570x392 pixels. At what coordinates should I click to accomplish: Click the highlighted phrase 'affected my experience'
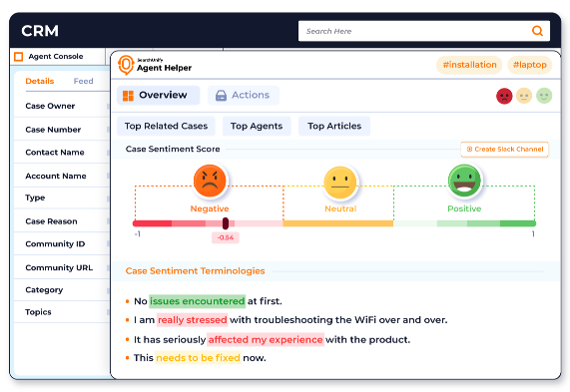coord(266,340)
